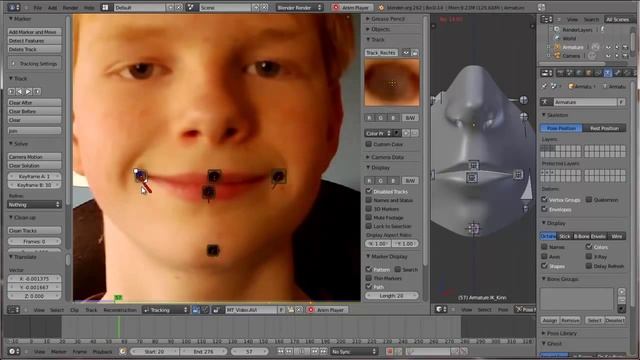Click the lower Anim Player record icon
The width and height of the screenshot is (640, 360).
311,310
